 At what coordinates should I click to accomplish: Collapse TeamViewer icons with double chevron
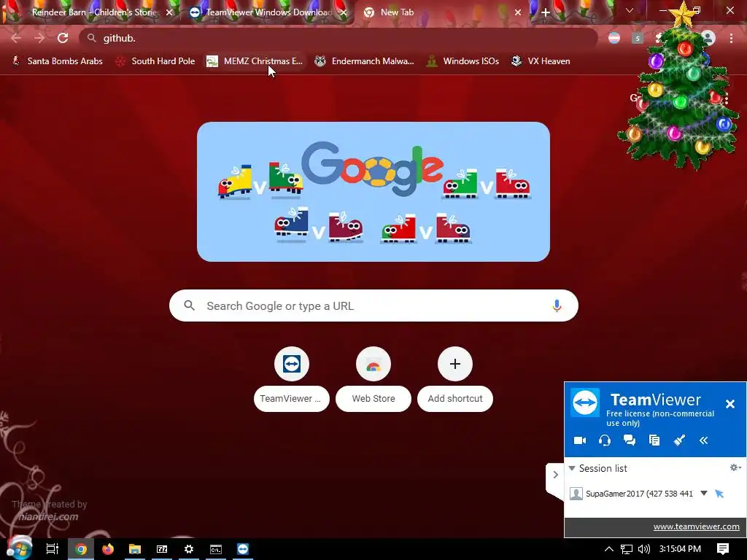click(x=704, y=440)
